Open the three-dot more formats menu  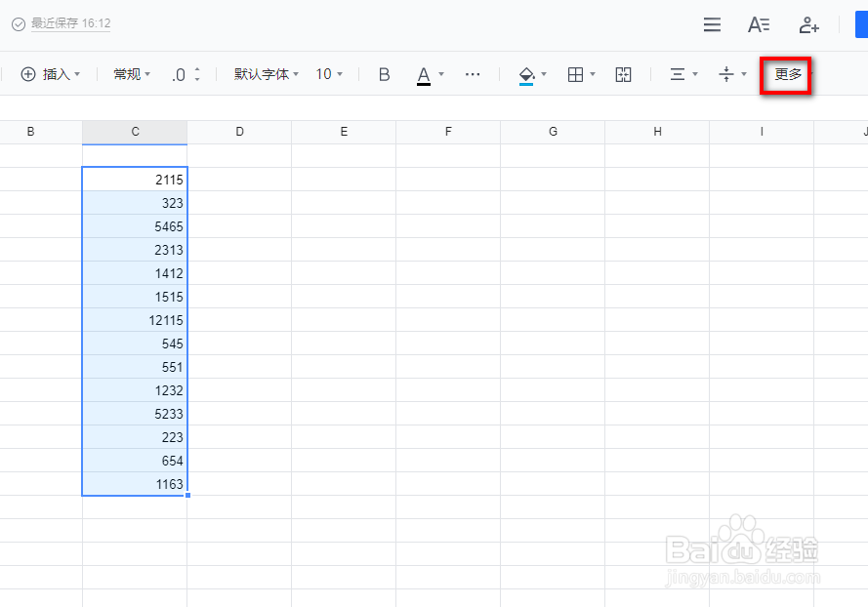(x=473, y=74)
